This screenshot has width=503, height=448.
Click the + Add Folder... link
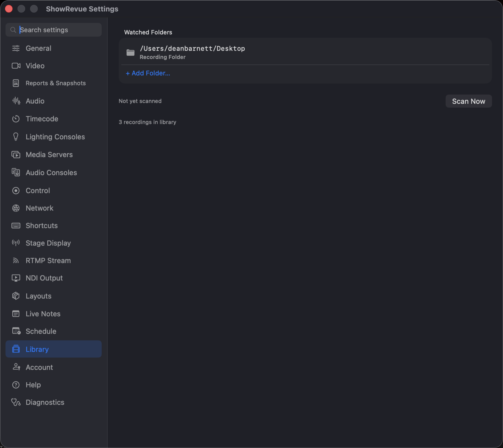(x=148, y=73)
